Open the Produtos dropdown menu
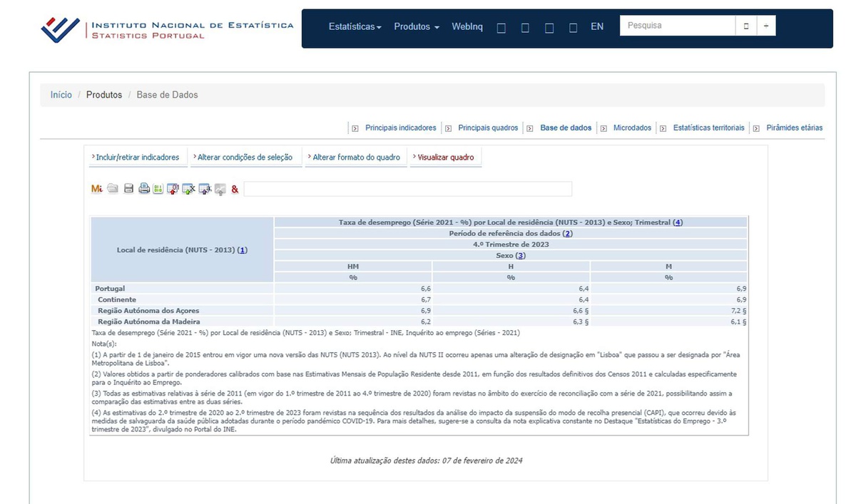This screenshot has width=856, height=504. coord(416,26)
